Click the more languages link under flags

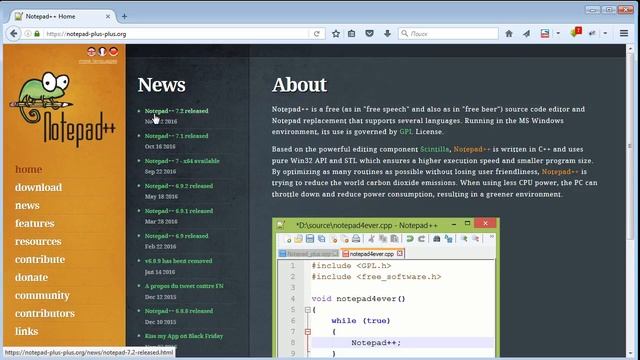point(98,61)
